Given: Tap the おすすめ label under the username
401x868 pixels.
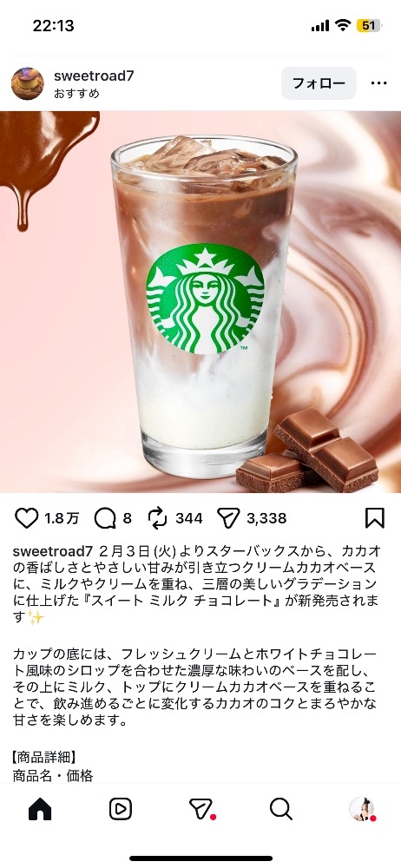Looking at the screenshot, I should pos(76,94).
